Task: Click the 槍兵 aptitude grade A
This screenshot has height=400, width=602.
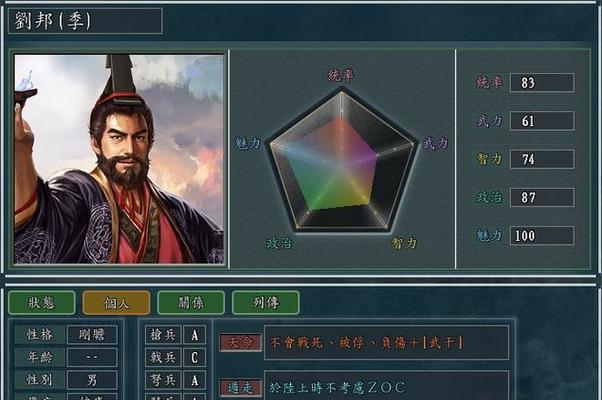Action: click(x=195, y=335)
